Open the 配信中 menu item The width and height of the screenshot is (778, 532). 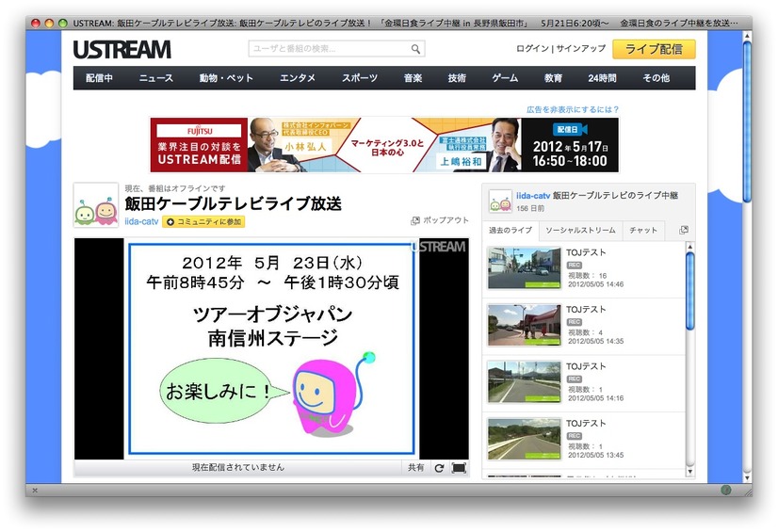click(99, 78)
